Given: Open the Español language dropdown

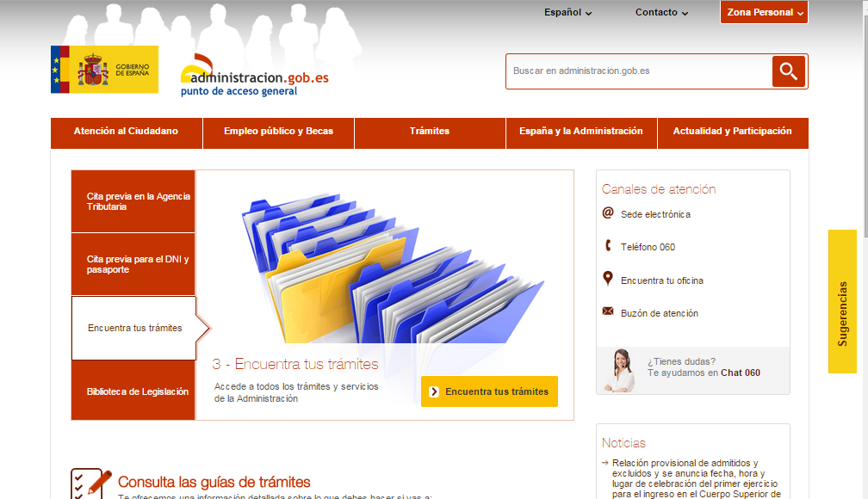Looking at the screenshot, I should coord(567,13).
